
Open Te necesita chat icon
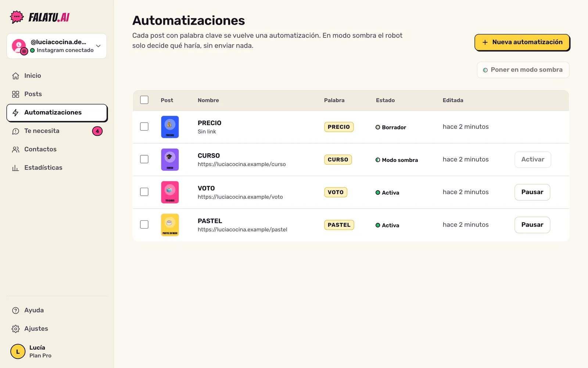15,131
